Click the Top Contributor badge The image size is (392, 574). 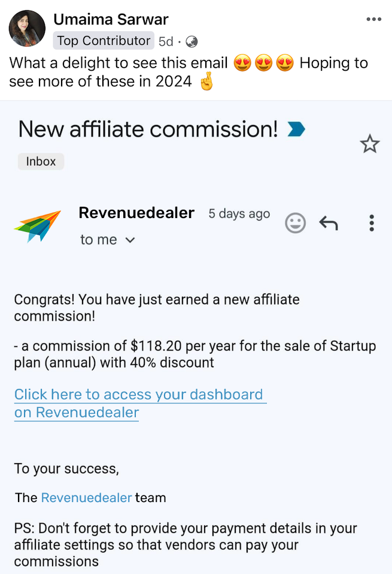104,41
